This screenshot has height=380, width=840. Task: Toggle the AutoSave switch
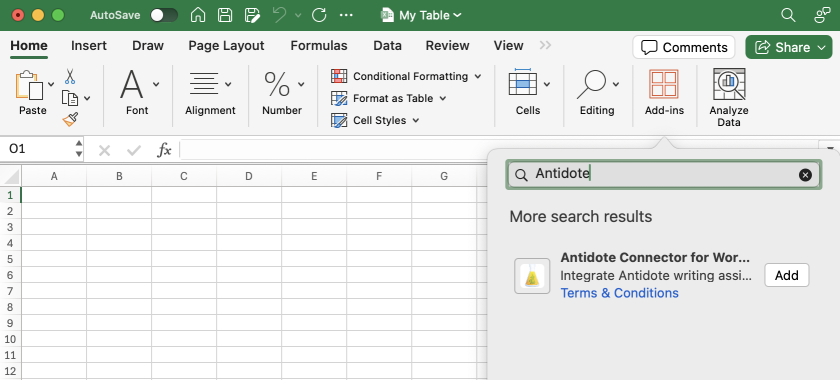164,15
